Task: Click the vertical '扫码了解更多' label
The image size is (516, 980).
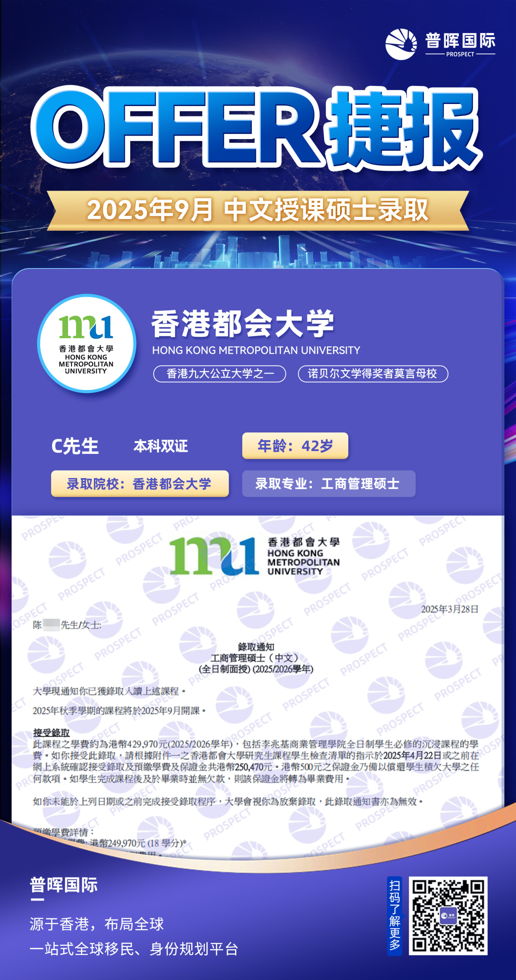Action: pos(394,915)
